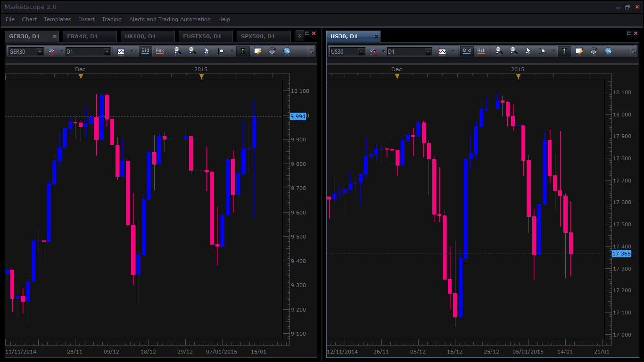Activate zoom-to-area tool in US30 toolbar
The height and width of the screenshot is (362, 644).
point(542,51)
